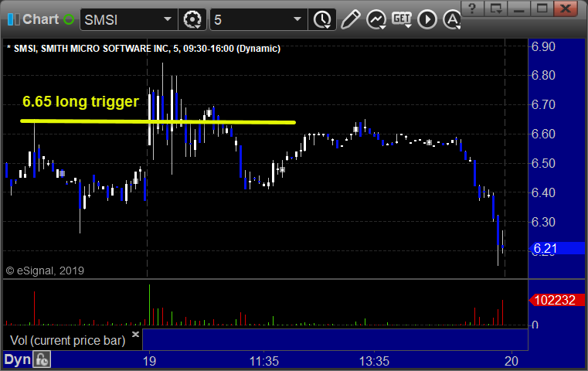Click the 6.50 price axis label
This screenshot has width=588, height=371.
click(x=543, y=164)
